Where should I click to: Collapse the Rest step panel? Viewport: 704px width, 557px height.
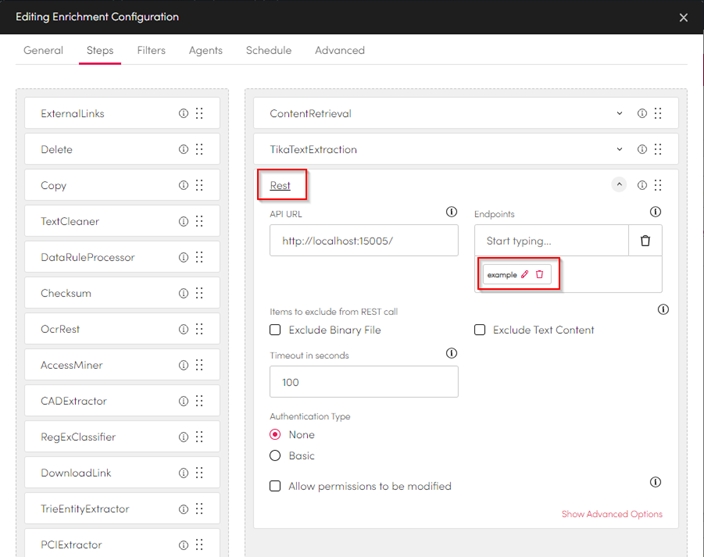[619, 185]
